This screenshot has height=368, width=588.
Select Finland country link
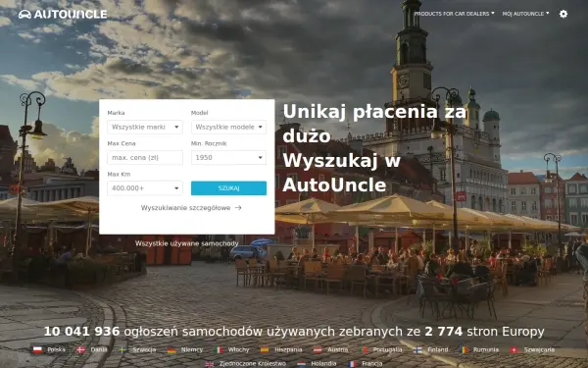click(430, 349)
